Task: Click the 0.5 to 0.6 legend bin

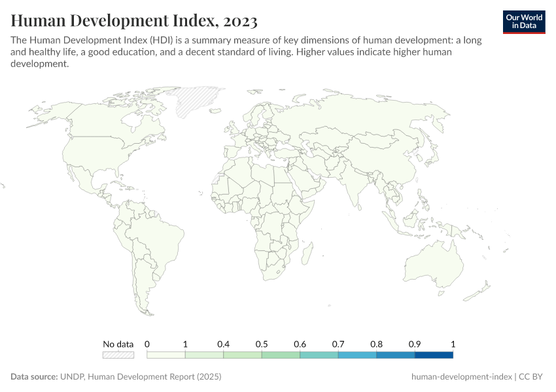Action: click(281, 355)
